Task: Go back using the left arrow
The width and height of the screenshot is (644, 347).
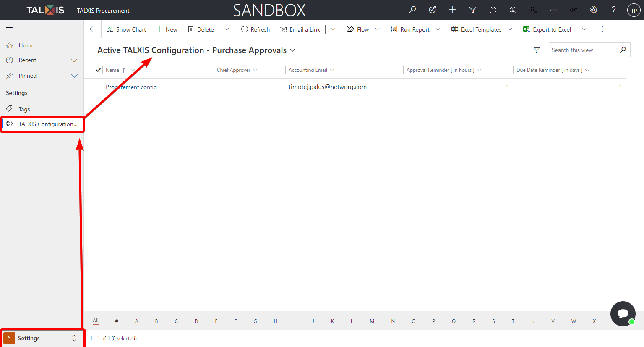Action: (93, 29)
